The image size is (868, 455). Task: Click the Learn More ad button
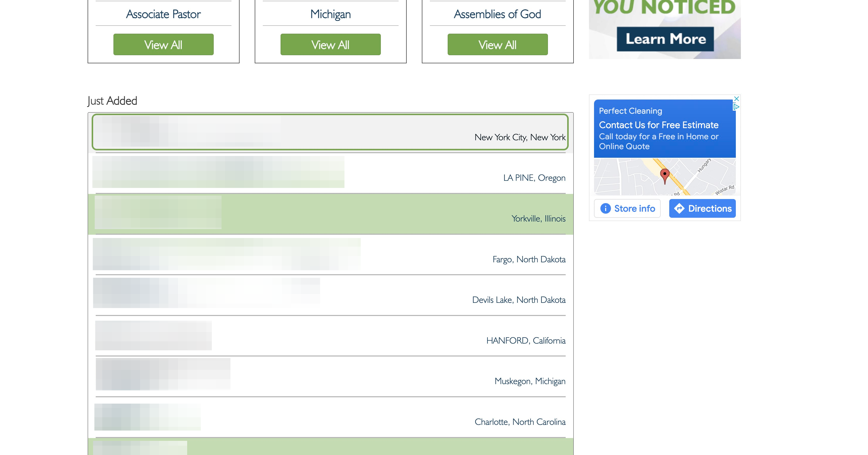click(x=665, y=39)
